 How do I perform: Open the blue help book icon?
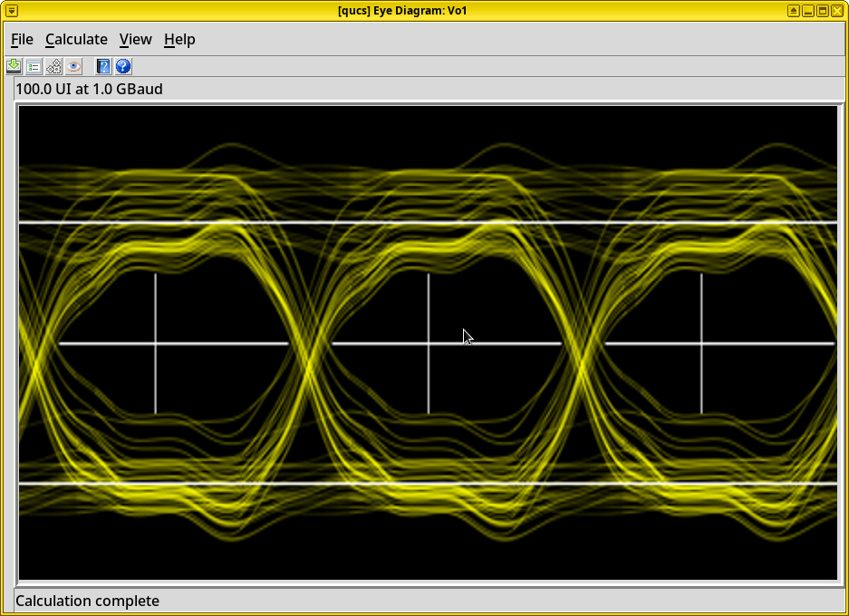click(x=103, y=66)
